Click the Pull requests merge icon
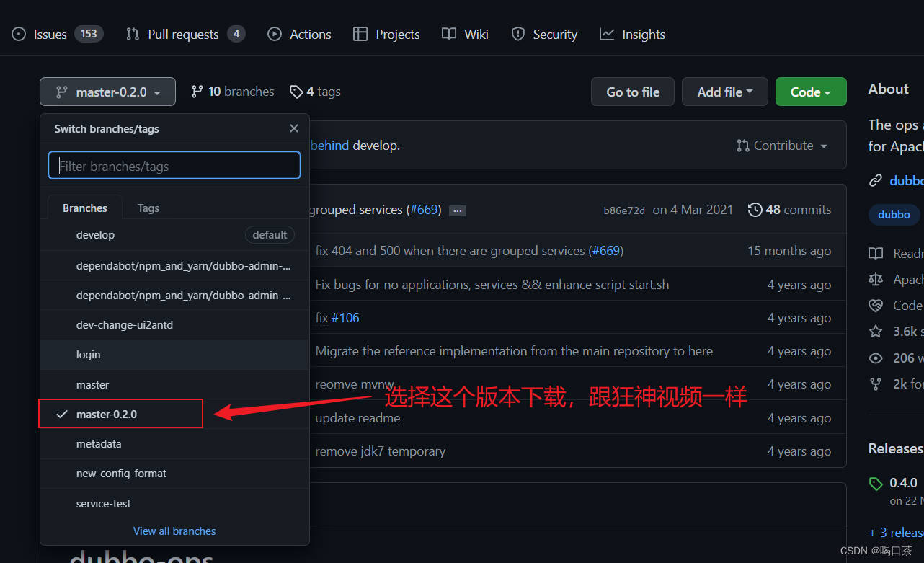924x563 pixels. 133,34
